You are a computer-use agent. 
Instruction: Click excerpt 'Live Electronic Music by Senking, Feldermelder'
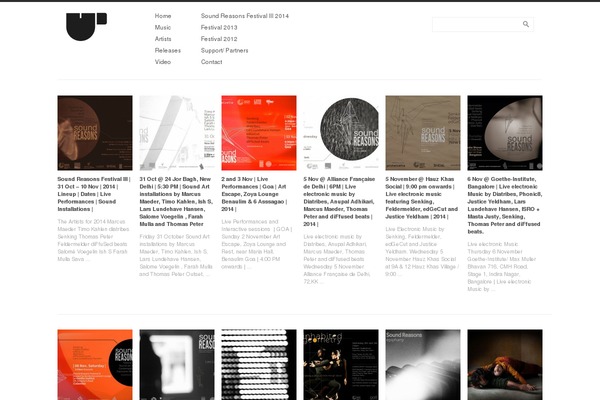click(422, 251)
